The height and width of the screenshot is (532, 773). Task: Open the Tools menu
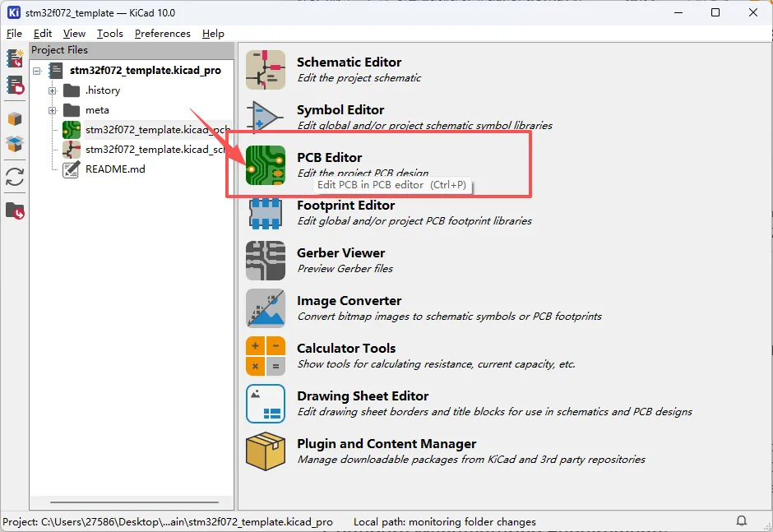(109, 33)
